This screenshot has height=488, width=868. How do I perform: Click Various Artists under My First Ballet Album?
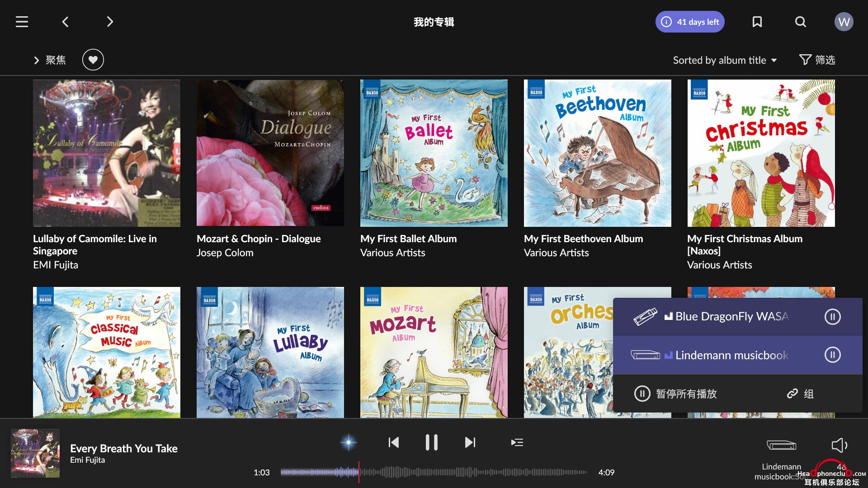pos(392,253)
